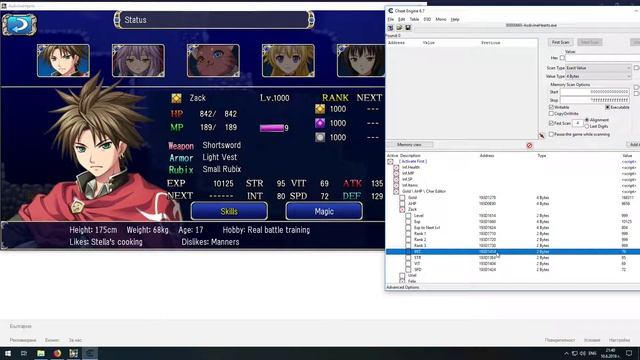This screenshot has height=360, width=640.
Task: Toggle the Executable checkbox
Action: 607,107
